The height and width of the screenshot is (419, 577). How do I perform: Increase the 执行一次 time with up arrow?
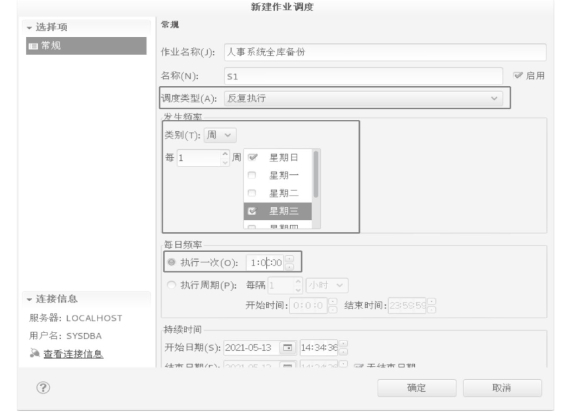[x=290, y=259]
